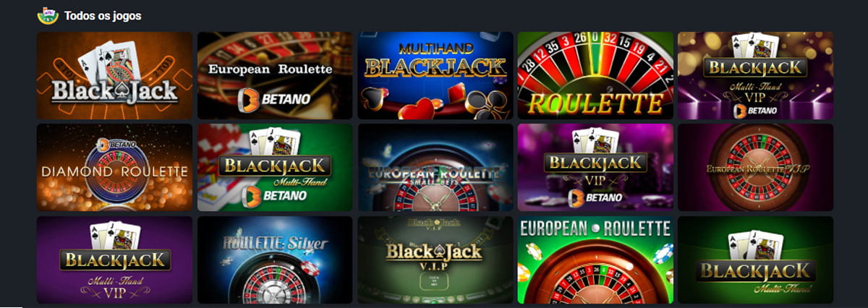Open the orange BlackJack game tile
This screenshot has height=308, width=868.
[114, 75]
